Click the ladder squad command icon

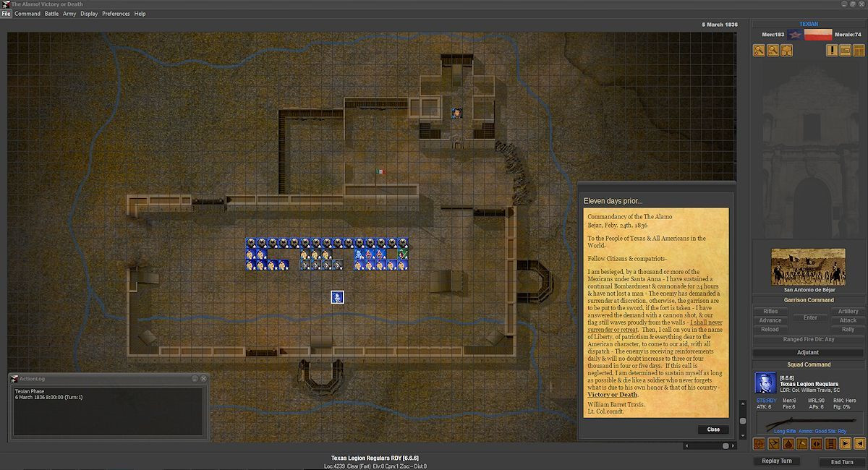point(831,443)
